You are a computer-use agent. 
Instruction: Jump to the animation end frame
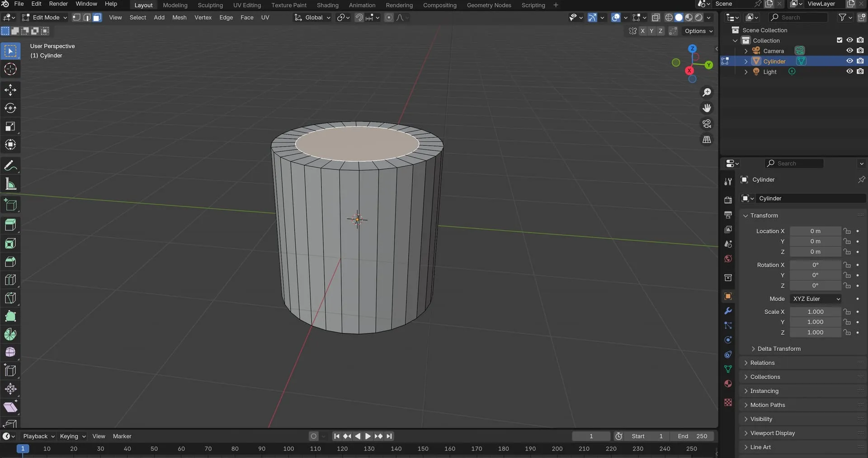pyautogui.click(x=389, y=436)
